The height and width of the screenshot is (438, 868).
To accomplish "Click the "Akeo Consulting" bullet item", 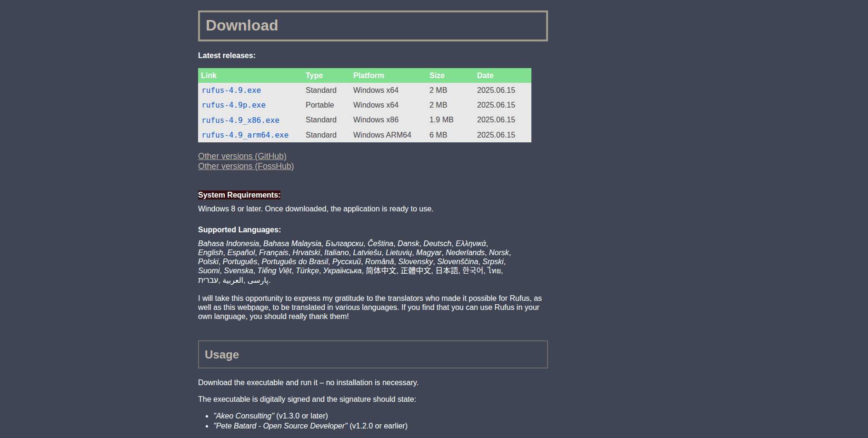I will (270, 416).
